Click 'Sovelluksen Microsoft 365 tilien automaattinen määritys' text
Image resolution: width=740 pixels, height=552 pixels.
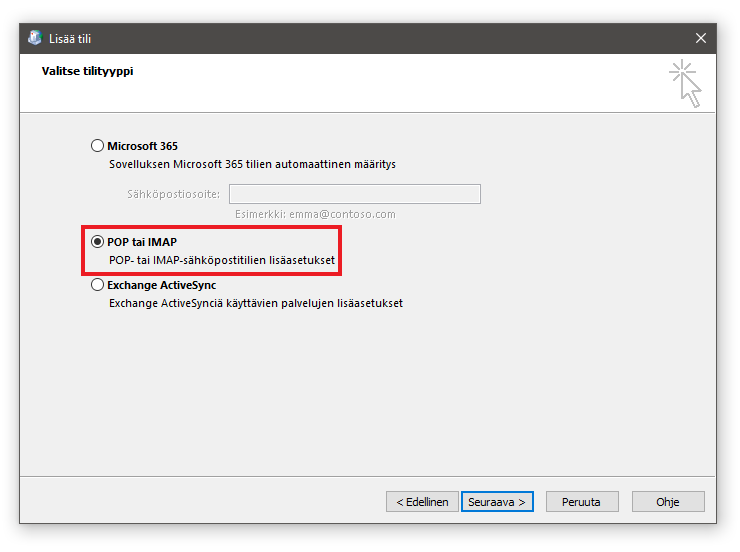[x=252, y=164]
